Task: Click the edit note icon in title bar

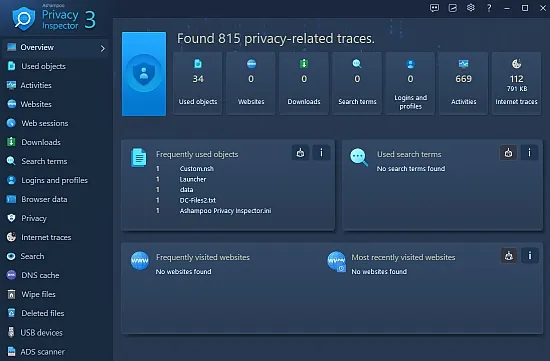Action: pos(452,8)
